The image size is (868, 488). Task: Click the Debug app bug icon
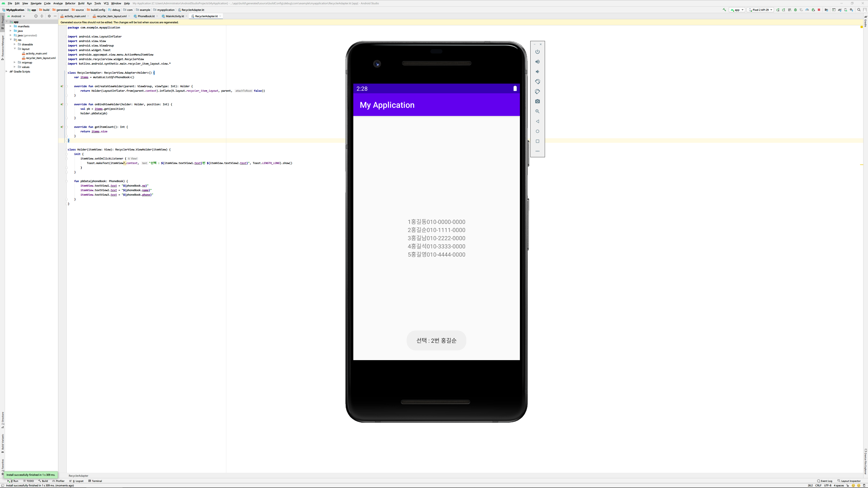(795, 10)
